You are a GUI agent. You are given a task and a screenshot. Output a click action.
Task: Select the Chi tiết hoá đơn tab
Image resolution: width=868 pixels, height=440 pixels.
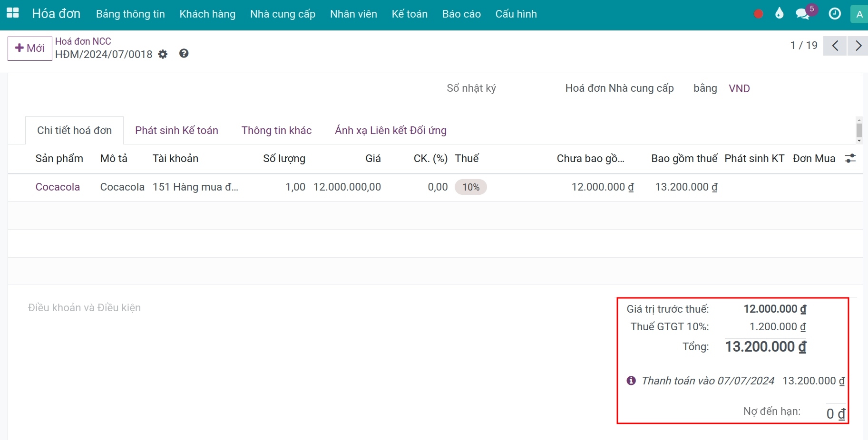tap(75, 131)
